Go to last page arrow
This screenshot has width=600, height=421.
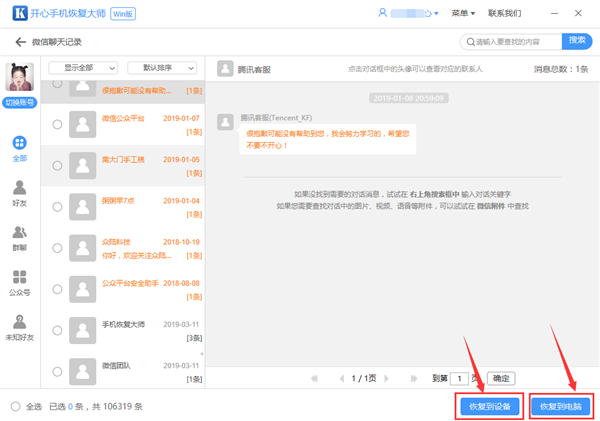[x=414, y=379]
